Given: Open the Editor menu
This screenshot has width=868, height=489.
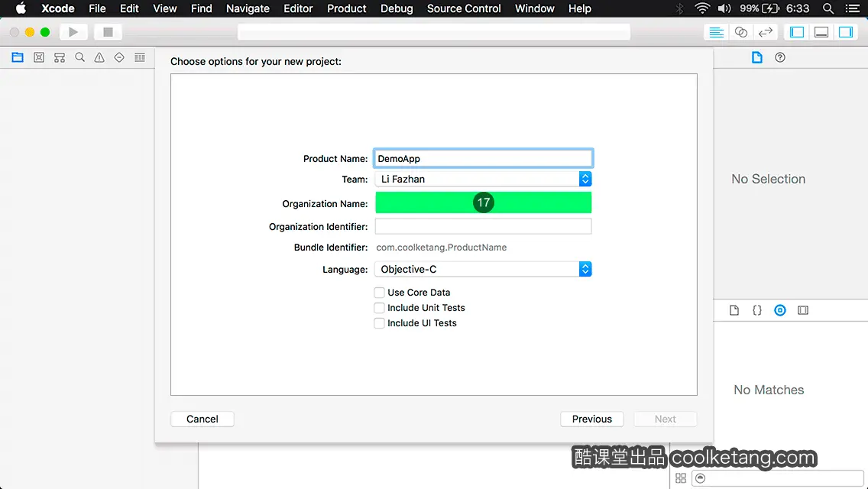Looking at the screenshot, I should [298, 8].
